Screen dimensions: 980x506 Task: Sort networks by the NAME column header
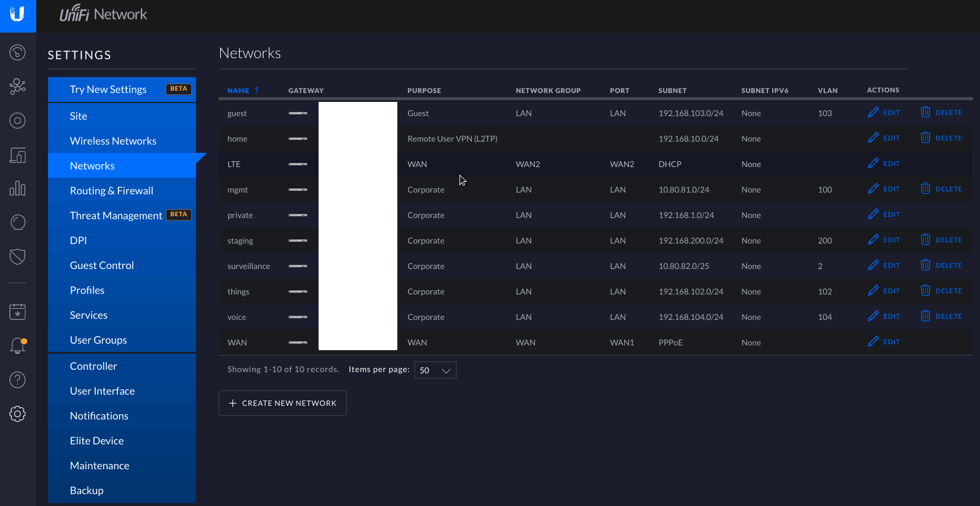238,91
